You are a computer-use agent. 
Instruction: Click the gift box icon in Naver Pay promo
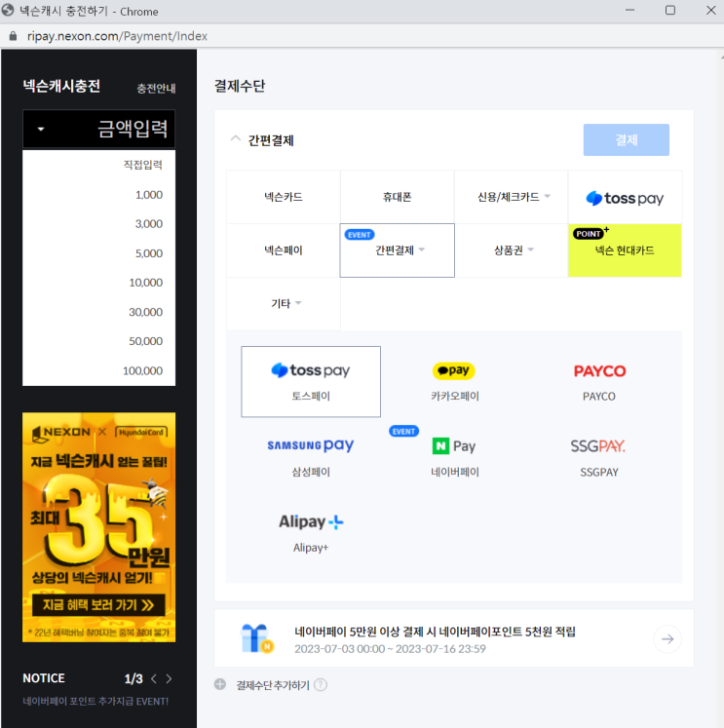tap(257, 638)
